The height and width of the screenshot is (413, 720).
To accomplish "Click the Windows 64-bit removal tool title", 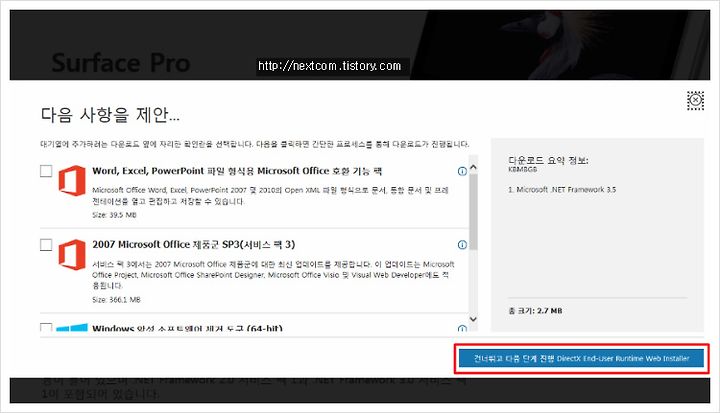I will click(187, 328).
